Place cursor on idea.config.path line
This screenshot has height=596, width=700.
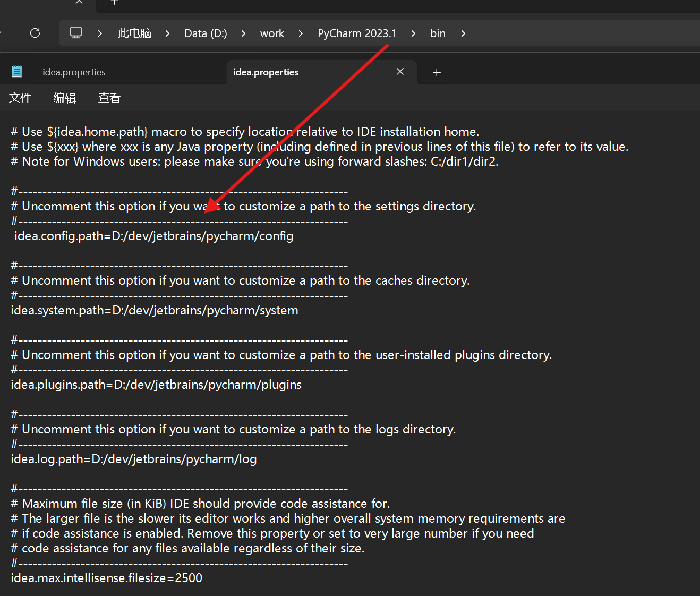[x=153, y=236]
